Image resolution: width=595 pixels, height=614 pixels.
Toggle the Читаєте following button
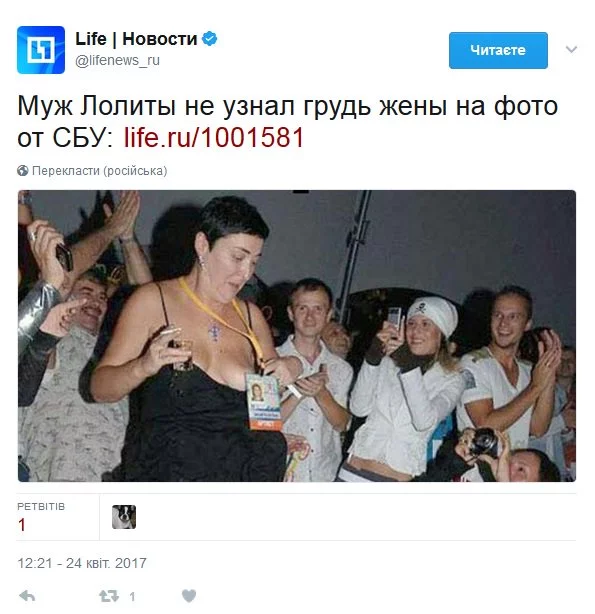point(498,50)
